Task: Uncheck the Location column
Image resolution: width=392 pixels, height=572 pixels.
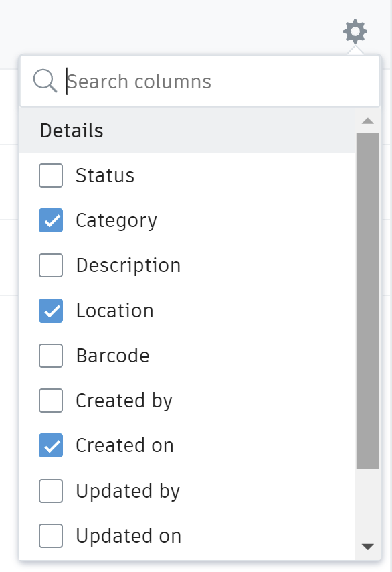Action: (51, 310)
